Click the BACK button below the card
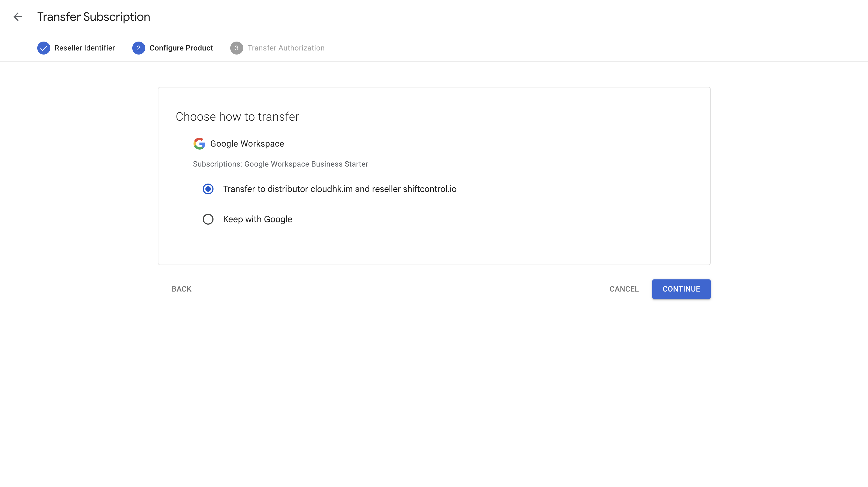 pos(181,289)
